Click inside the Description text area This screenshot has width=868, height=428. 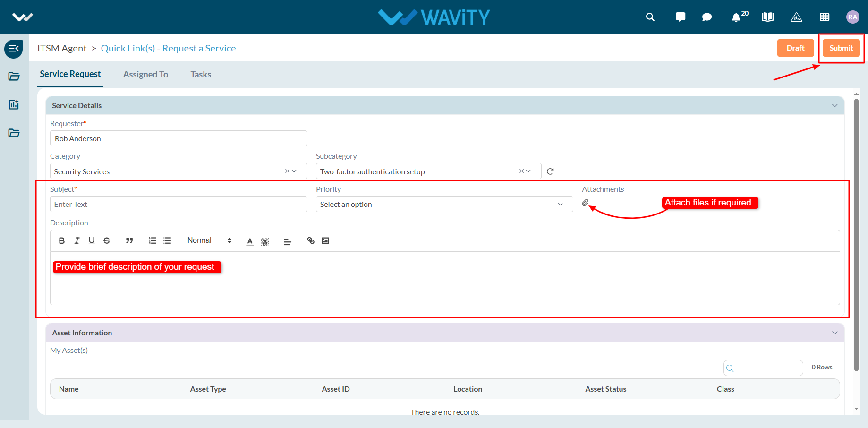point(445,279)
